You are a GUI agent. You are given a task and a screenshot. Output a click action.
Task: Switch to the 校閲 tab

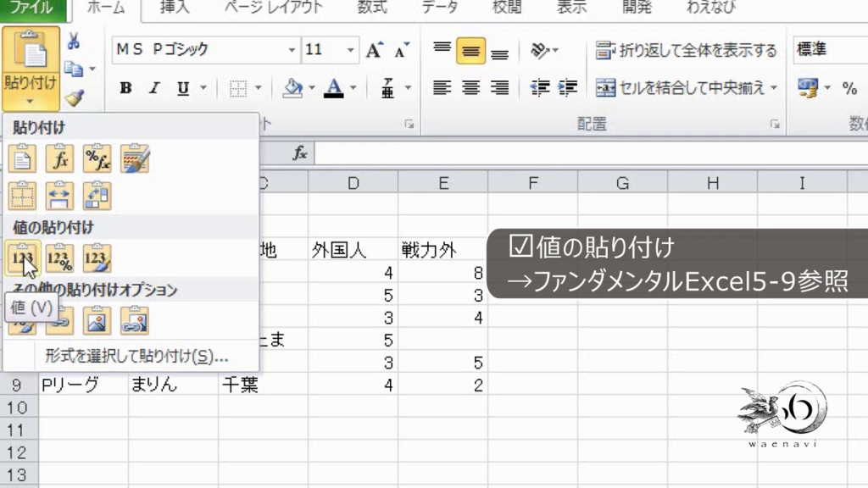507,7
